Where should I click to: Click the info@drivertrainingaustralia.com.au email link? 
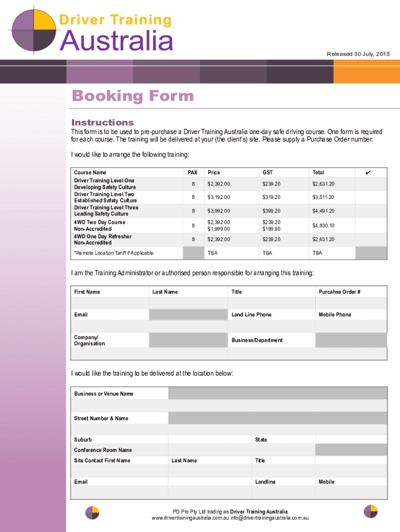pos(270,518)
